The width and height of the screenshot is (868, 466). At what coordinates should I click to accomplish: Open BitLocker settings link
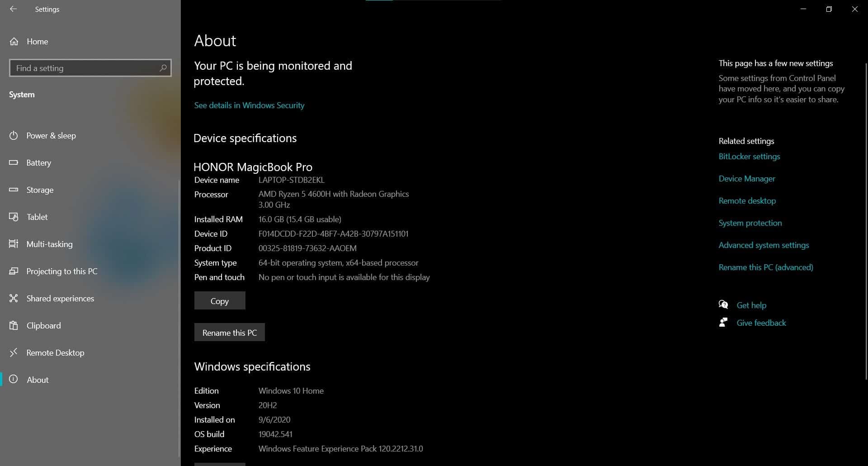pyautogui.click(x=749, y=156)
